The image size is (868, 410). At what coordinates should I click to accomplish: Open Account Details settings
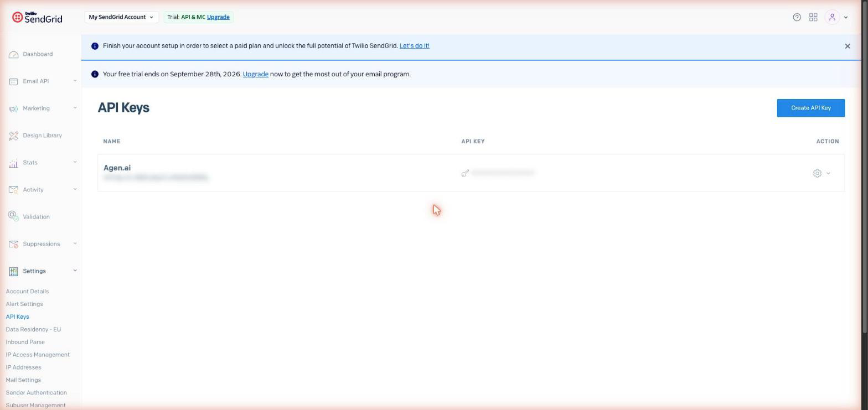(27, 292)
